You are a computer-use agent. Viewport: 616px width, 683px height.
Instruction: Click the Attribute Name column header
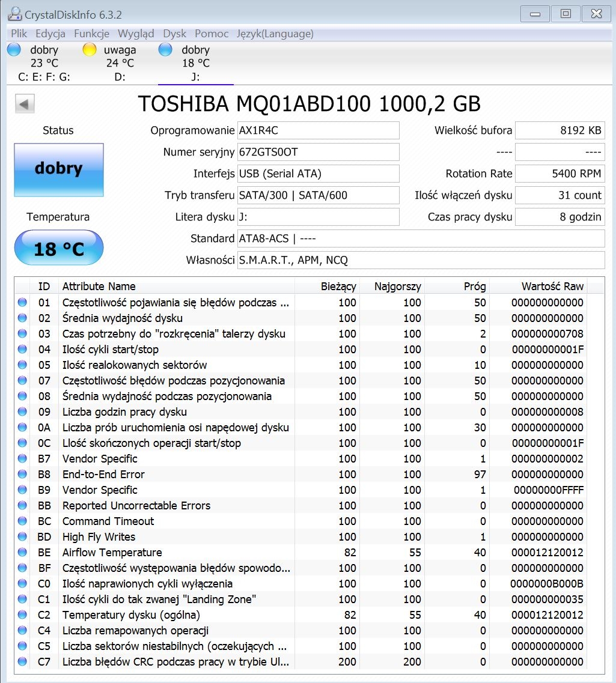177,286
